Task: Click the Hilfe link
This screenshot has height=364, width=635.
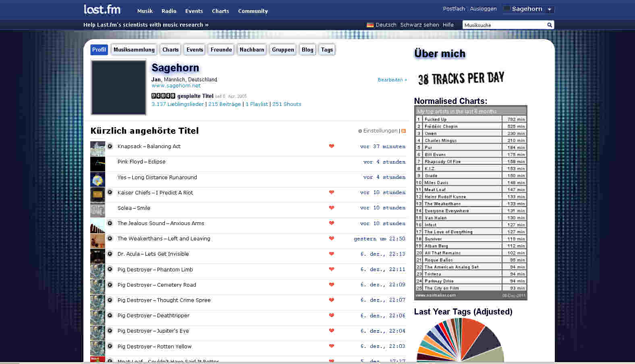Action: pos(448,25)
